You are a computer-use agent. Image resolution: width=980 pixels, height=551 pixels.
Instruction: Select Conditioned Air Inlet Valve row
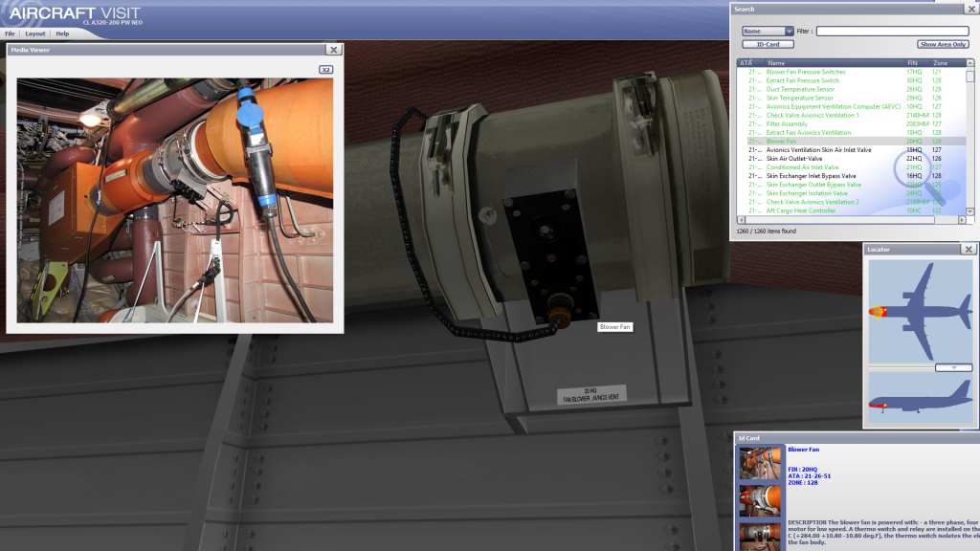(853, 167)
